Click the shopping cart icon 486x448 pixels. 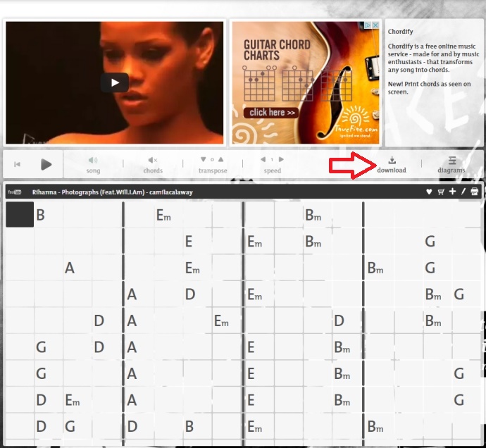[441, 192]
